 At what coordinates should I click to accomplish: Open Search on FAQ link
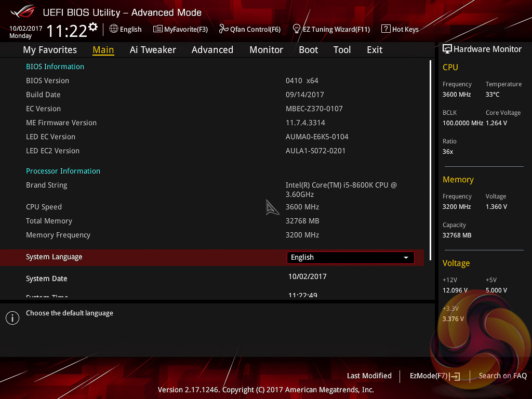[502, 376]
